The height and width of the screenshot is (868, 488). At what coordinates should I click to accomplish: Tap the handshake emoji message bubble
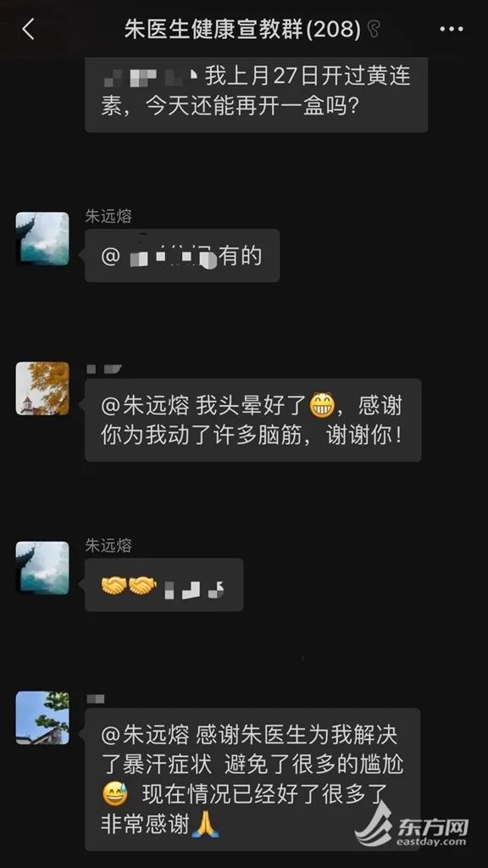pos(164,585)
